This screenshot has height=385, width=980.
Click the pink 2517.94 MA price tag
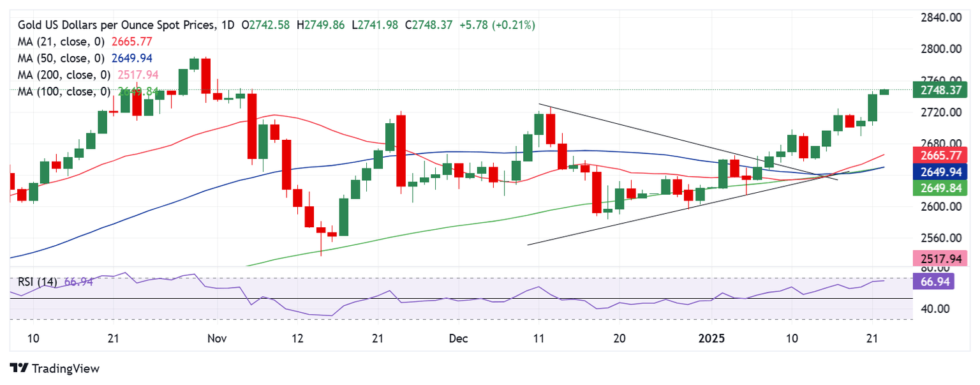[941, 259]
